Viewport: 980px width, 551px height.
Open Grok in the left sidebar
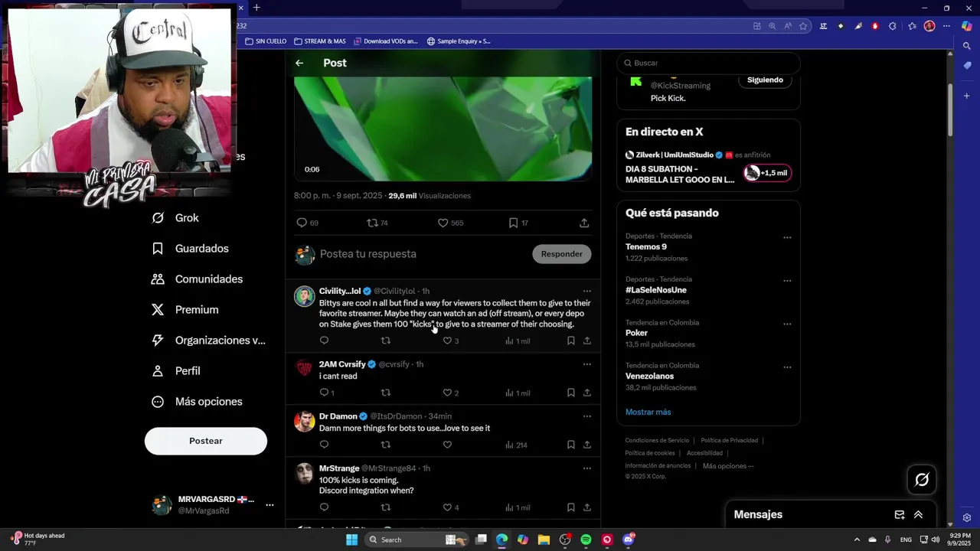[x=175, y=218]
